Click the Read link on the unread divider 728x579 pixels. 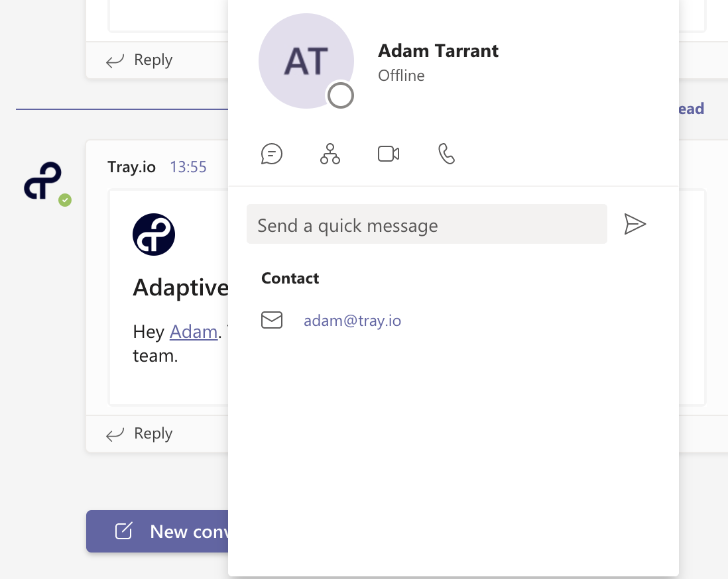[692, 108]
